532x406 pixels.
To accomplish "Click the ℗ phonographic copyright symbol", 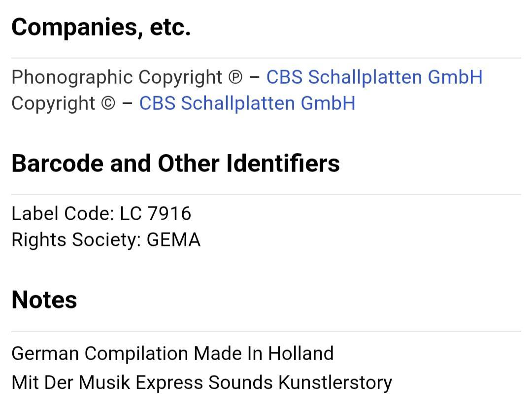I will point(235,78).
